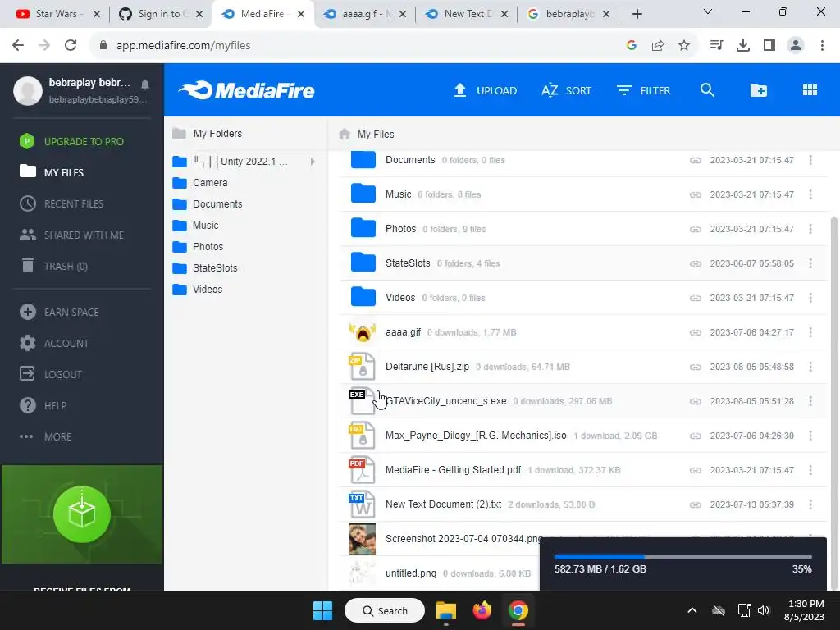The width and height of the screenshot is (840, 630).
Task: Open Trash (0)
Action: 53,266
